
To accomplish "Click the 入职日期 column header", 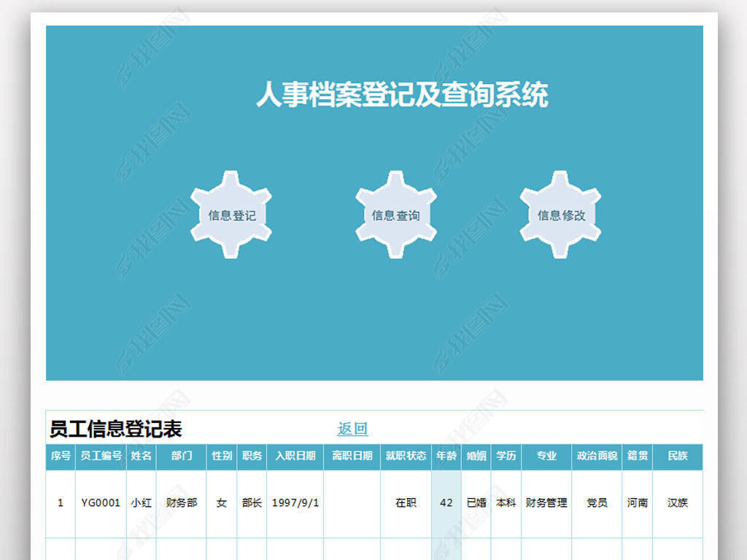I will tap(295, 456).
